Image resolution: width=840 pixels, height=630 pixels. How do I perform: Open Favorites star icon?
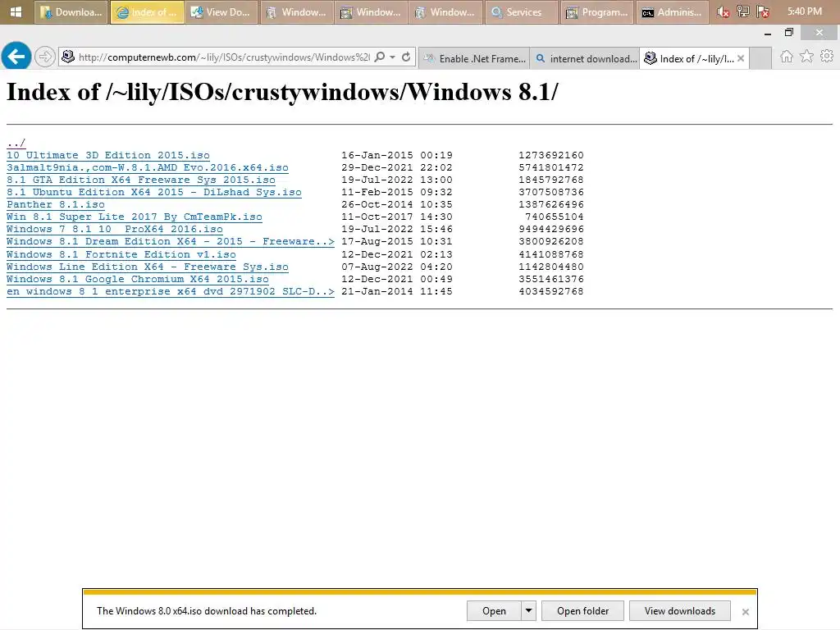pyautogui.click(x=806, y=57)
